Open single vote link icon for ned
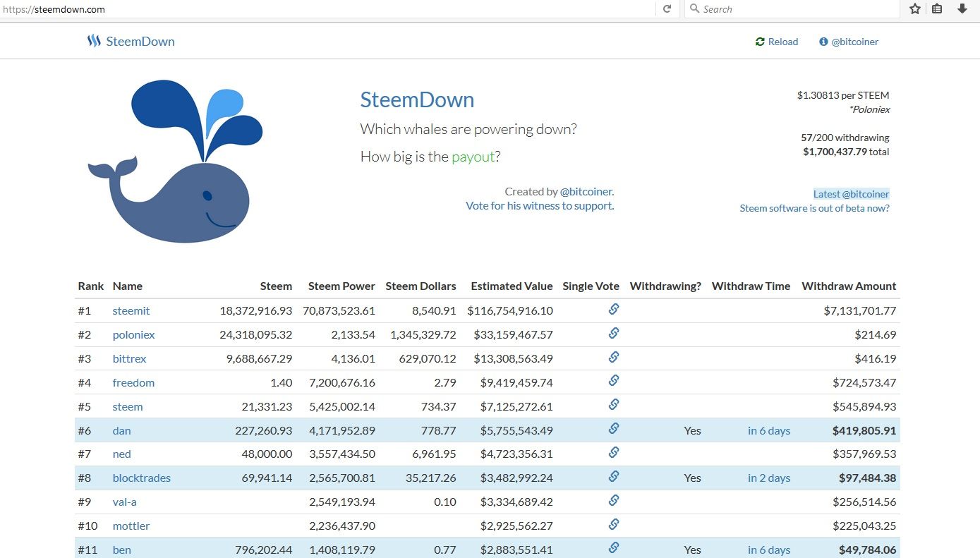This screenshot has height=558, width=980. 614,452
